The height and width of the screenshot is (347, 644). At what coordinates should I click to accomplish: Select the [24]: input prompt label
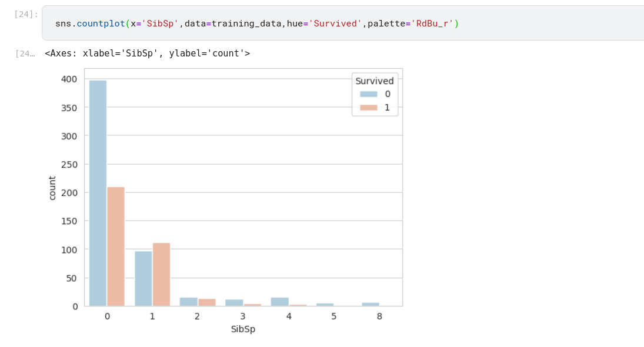click(x=26, y=14)
